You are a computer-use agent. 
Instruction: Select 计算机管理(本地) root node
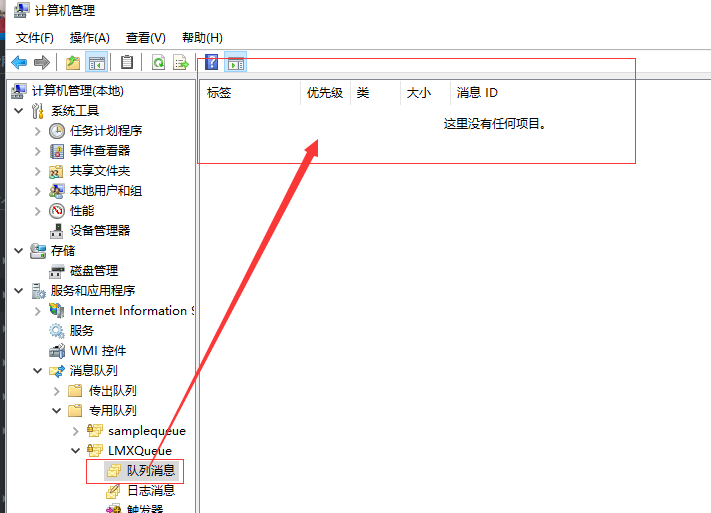coord(78,91)
